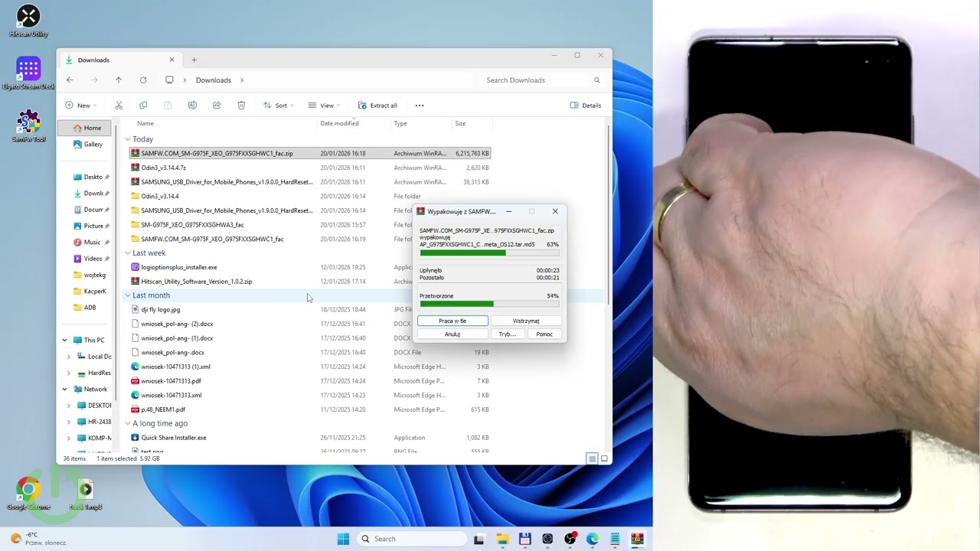Click the 54% Przetworzone progress bar
The width and height of the screenshot is (980, 551).
[x=489, y=304]
